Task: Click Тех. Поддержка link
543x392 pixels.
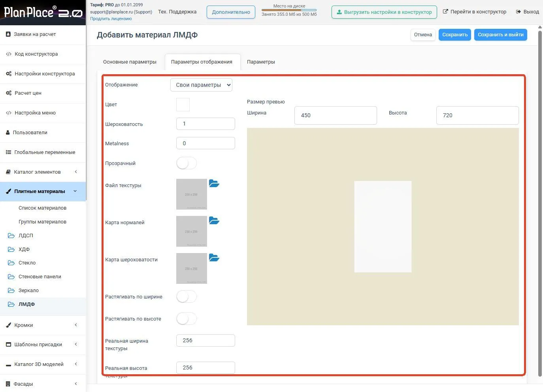Action: (x=177, y=12)
